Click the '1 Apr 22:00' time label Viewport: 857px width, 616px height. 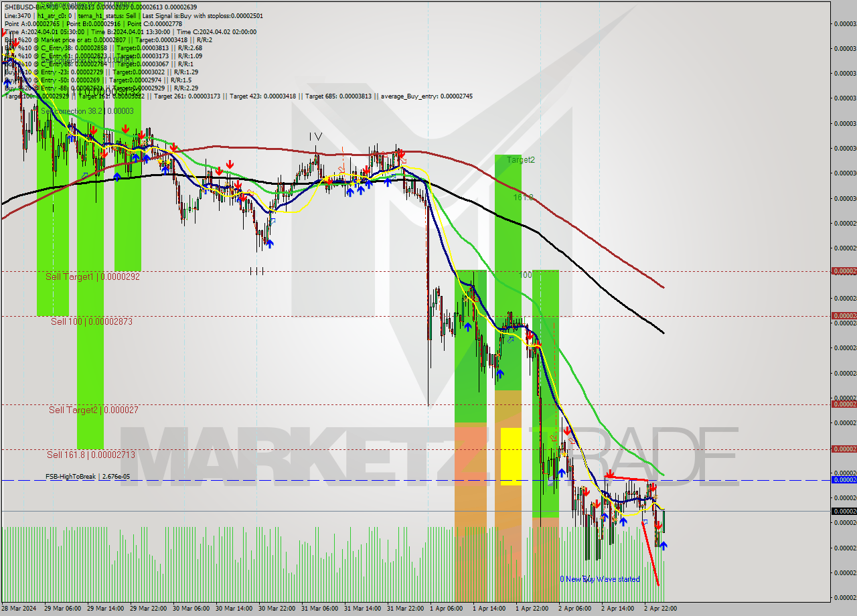(x=532, y=609)
